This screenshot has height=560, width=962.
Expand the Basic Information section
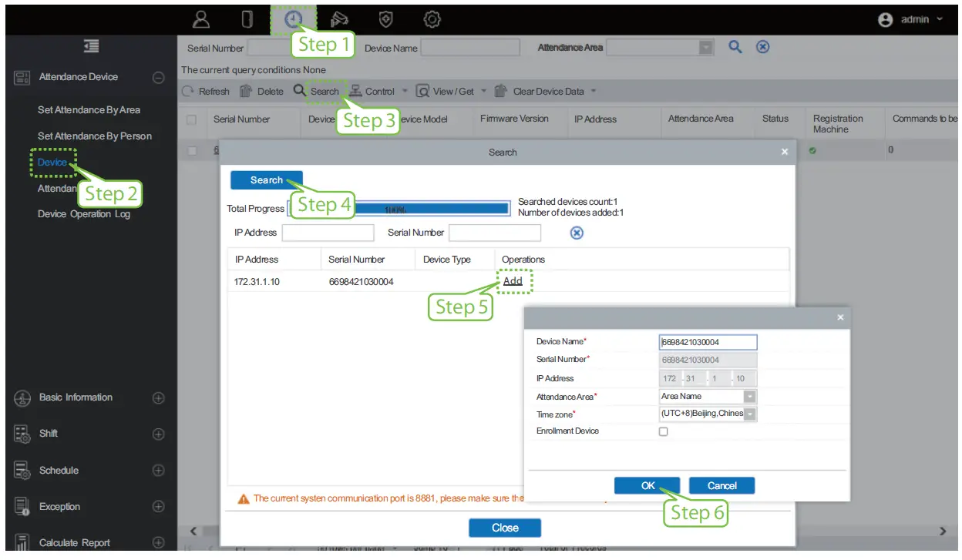tap(158, 398)
